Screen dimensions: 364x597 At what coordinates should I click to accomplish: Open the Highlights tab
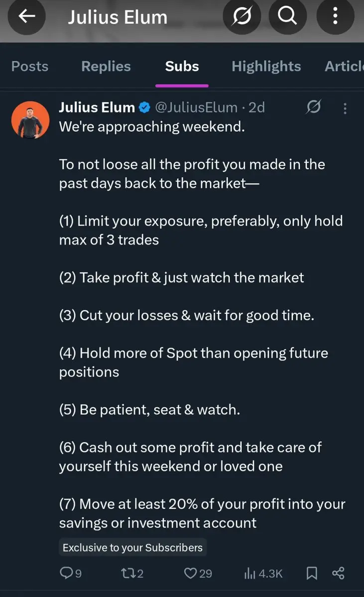[x=266, y=66]
